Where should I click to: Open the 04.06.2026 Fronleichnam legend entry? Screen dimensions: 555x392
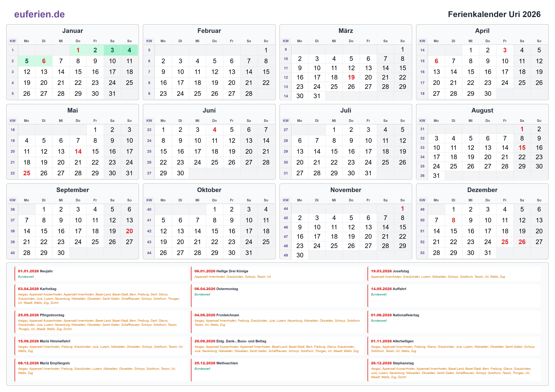(x=277, y=322)
